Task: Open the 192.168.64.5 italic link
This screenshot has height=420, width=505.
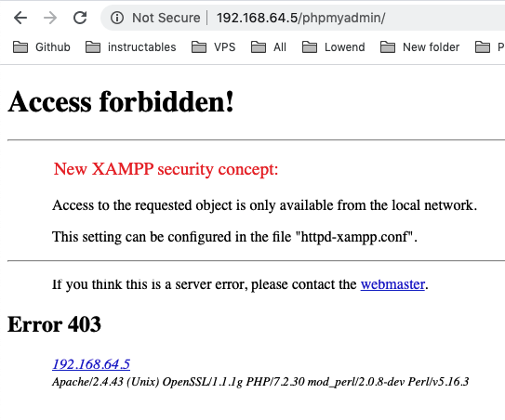Action: pyautogui.click(x=91, y=364)
